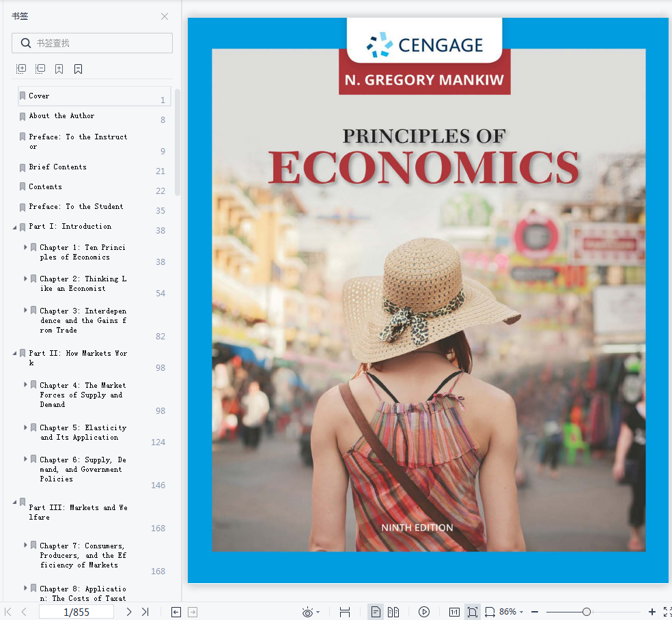This screenshot has height=620, width=672.
Task: Expand Chapter 3: Interdependence and Gains from Trade
Action: pos(25,310)
